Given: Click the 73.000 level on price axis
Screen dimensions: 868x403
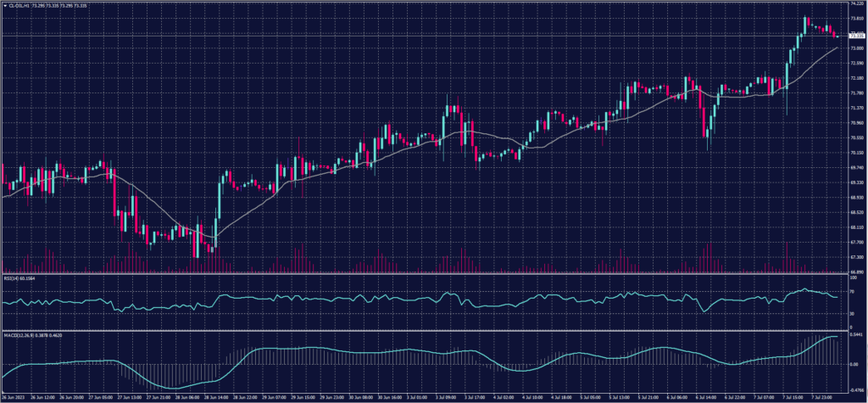Looking at the screenshot, I should [x=854, y=48].
